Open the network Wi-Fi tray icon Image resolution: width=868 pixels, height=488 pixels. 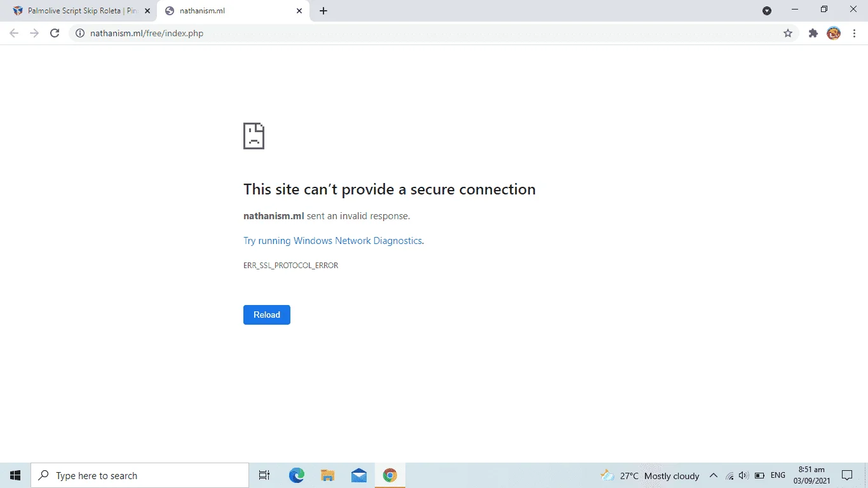coord(729,475)
